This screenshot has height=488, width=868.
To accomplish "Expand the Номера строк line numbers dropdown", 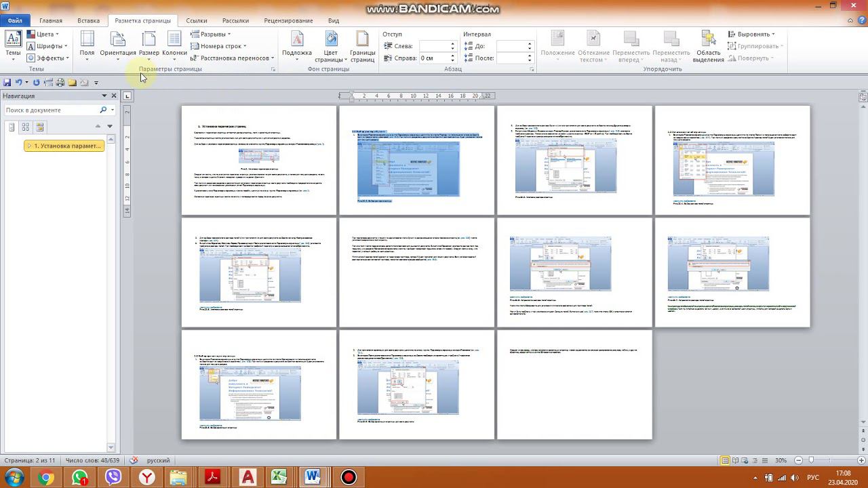I will [218, 46].
